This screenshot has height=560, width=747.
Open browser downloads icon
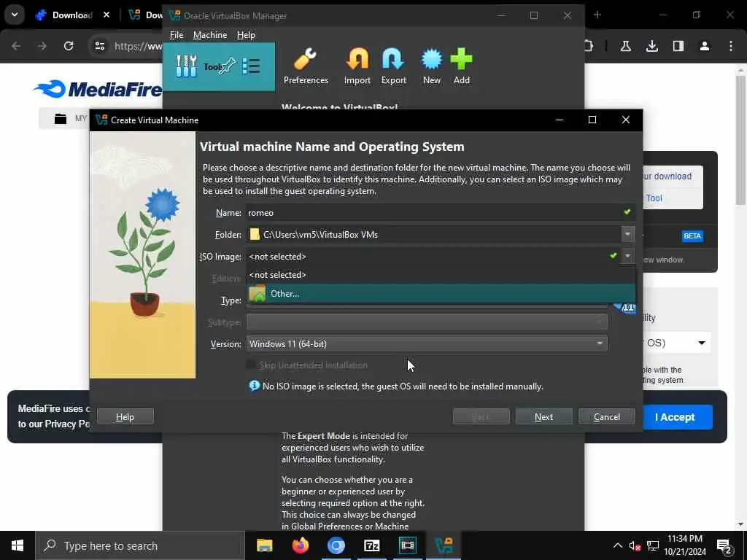[x=651, y=46]
